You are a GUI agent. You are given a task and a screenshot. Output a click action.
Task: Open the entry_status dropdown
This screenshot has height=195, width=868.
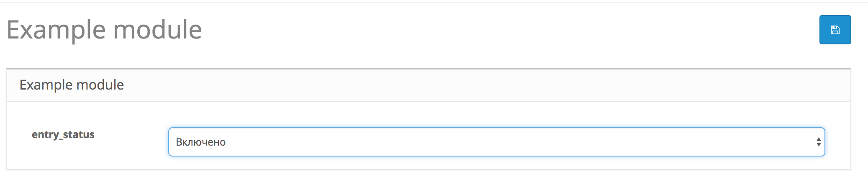point(496,142)
